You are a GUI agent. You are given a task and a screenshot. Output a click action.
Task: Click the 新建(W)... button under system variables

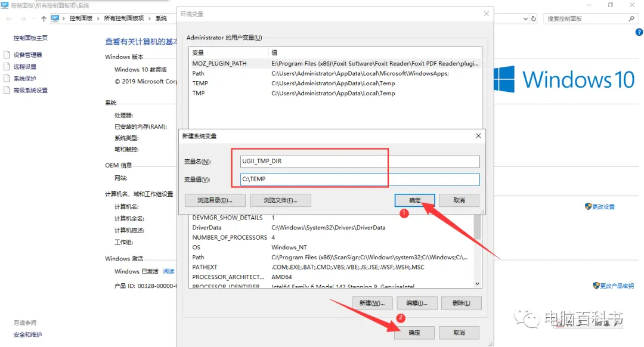tap(372, 303)
